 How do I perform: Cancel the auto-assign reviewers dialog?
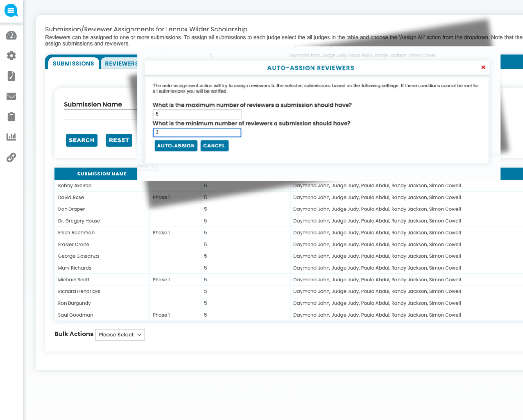pyautogui.click(x=214, y=146)
